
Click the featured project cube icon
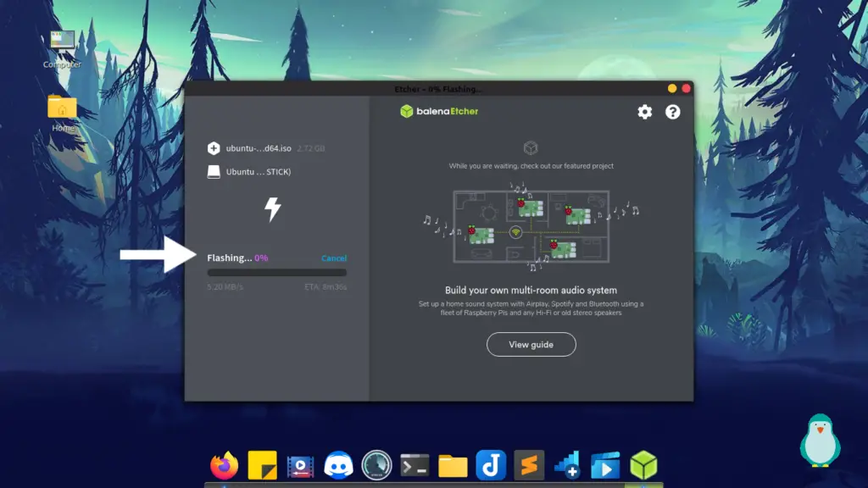click(x=531, y=147)
